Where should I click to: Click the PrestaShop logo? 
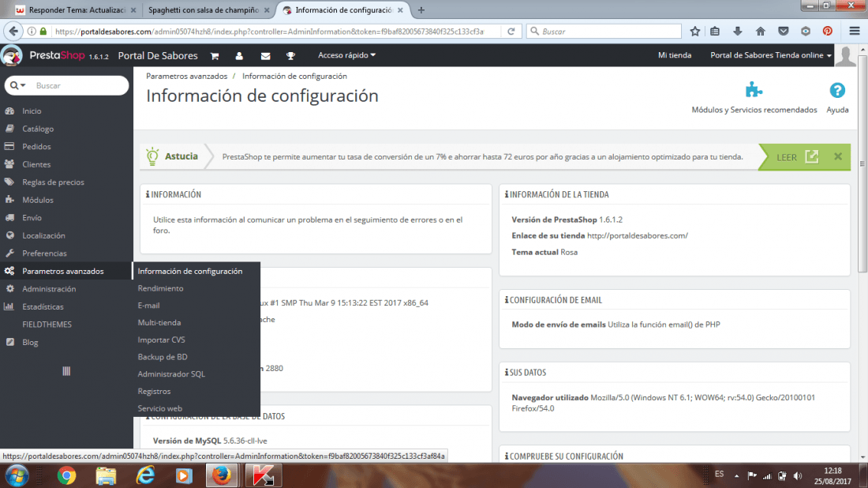tap(55, 55)
